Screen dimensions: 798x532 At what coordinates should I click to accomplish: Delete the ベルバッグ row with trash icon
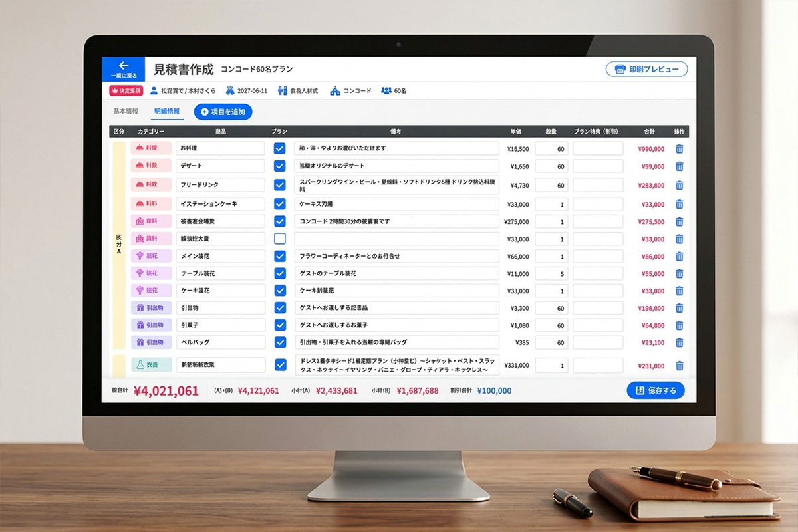[679, 343]
